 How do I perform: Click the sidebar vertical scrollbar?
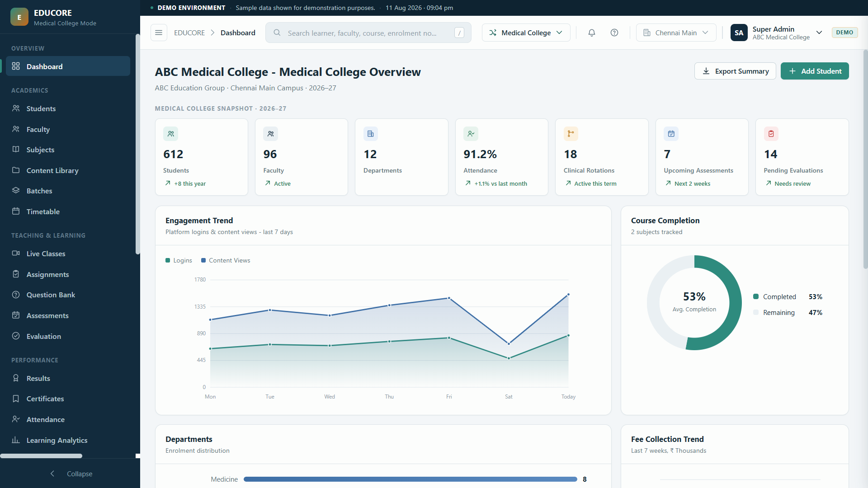coord(137,144)
